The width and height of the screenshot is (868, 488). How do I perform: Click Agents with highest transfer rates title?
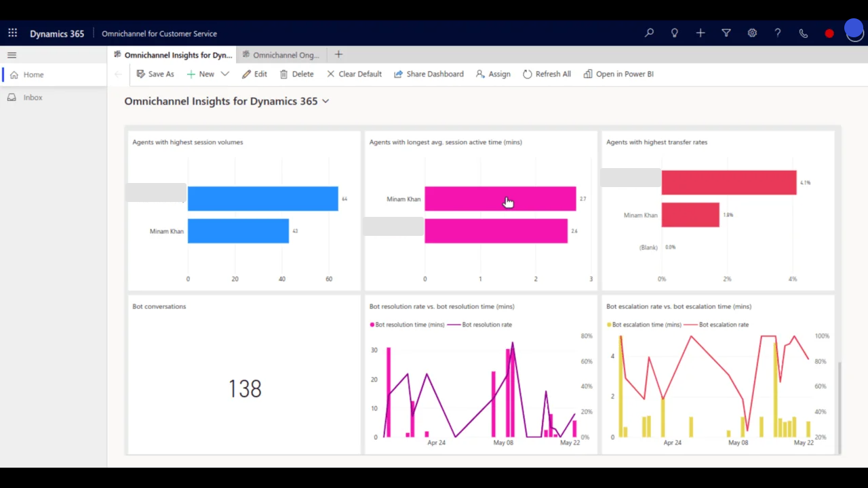[x=656, y=142]
